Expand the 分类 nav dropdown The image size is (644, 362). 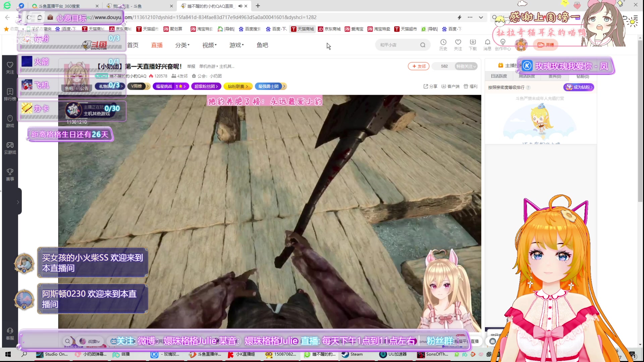click(182, 45)
